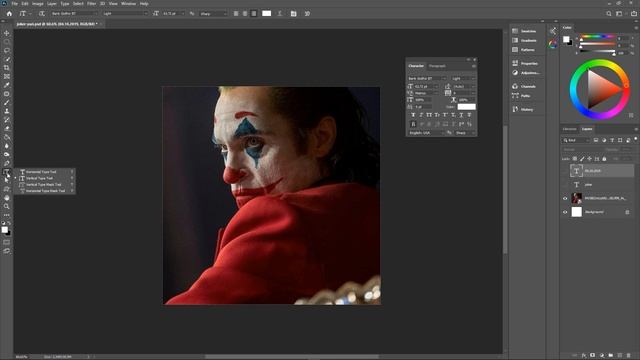This screenshot has height=360, width=640.
Task: Click the delete layer trash icon
Action: click(629, 356)
